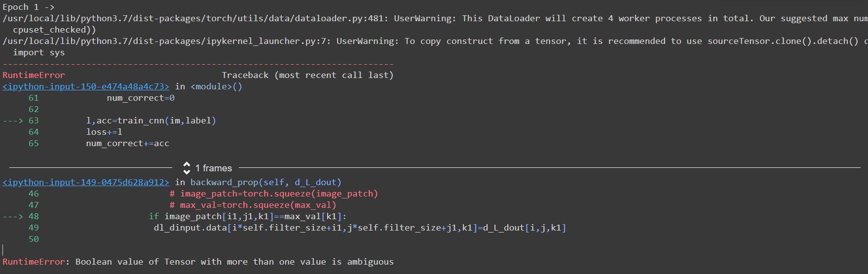Click the commented image_patch squeeze line 46
The image size is (868, 274).
(273, 194)
